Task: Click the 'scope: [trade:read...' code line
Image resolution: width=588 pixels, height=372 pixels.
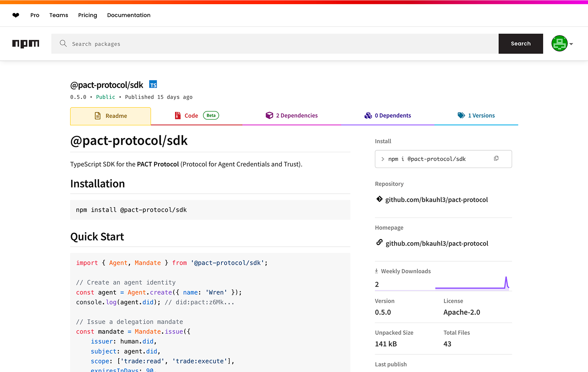Action: (x=163, y=361)
